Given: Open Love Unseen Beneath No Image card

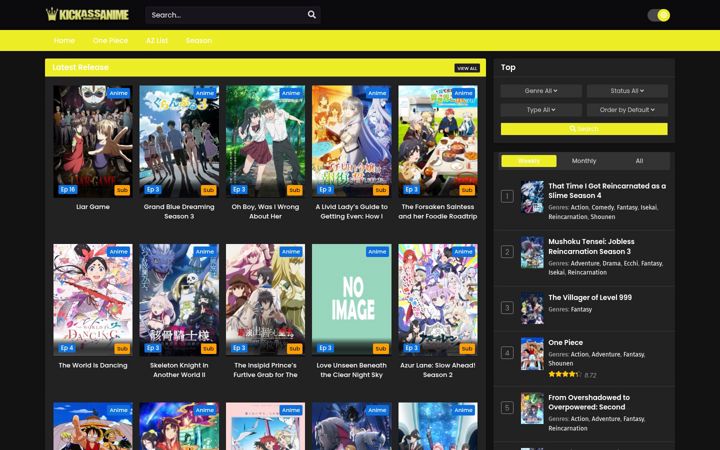Looking at the screenshot, I should (x=352, y=299).
